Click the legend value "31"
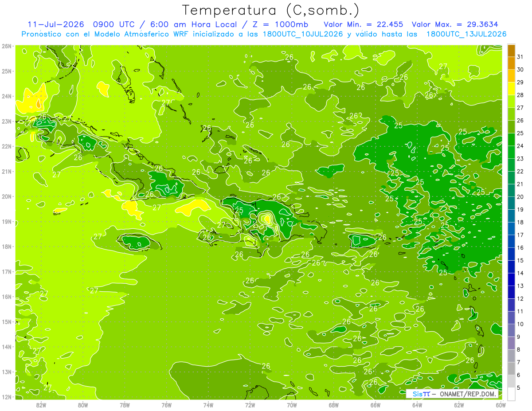The image size is (532, 411). coord(520,57)
